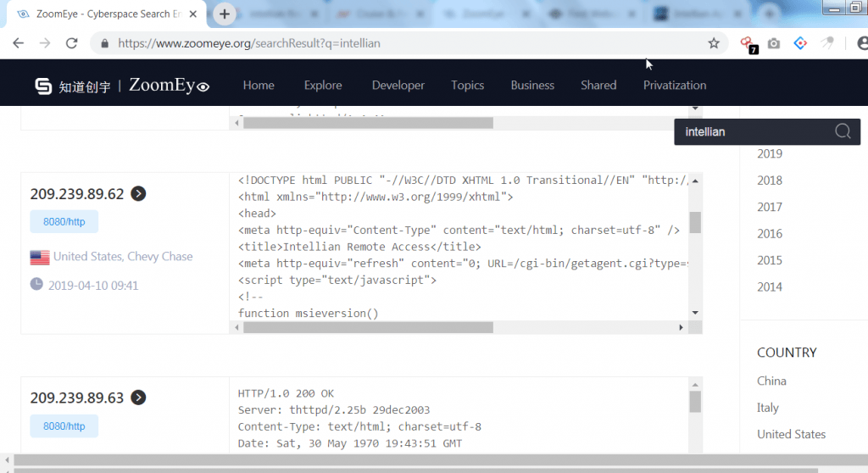The image size is (868, 473).
Task: Filter results by year 2014
Action: coord(770,287)
